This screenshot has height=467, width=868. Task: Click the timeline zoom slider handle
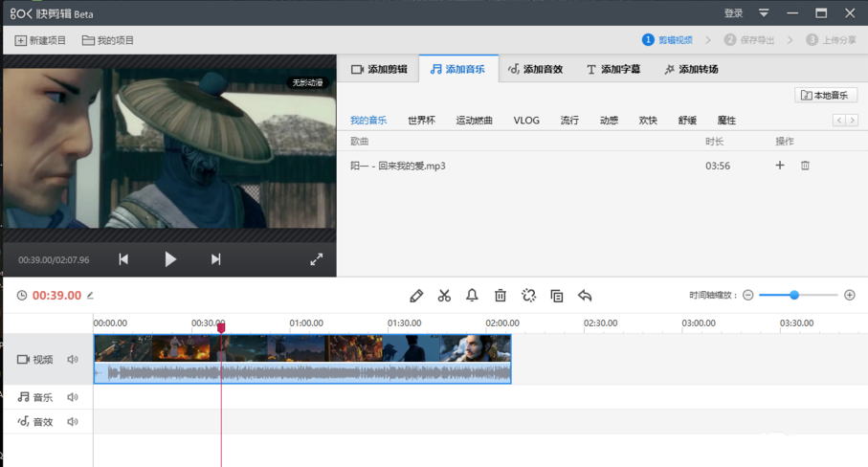[793, 296]
